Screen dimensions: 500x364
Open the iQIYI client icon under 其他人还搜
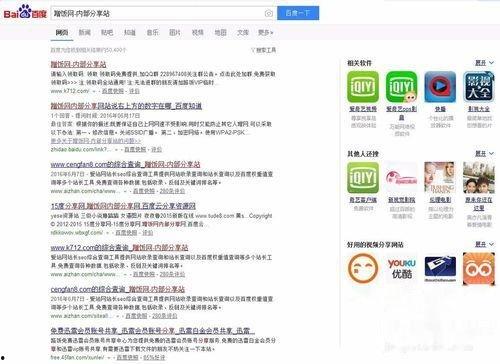[x=363, y=178]
